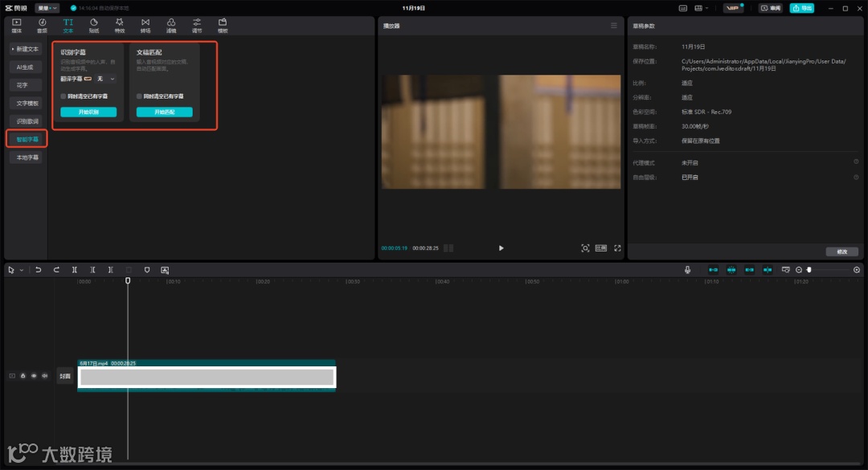
Task: Toggle track visibility eye icon
Action: [x=34, y=376]
